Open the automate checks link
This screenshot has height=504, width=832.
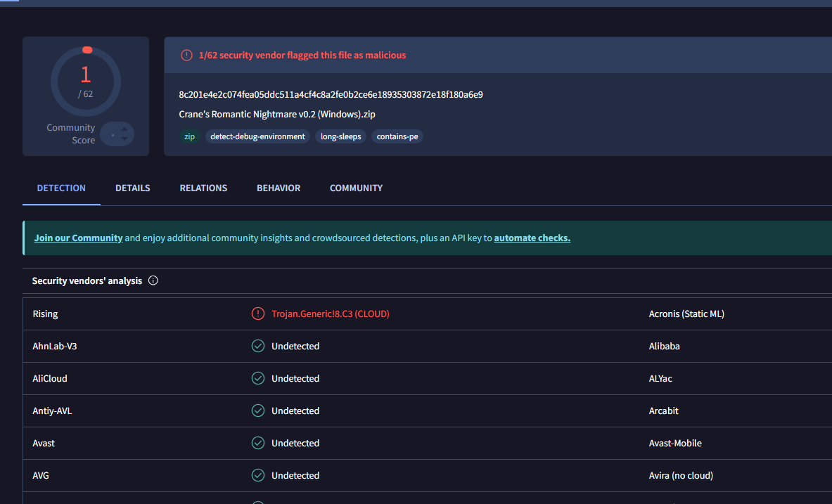[532, 238]
